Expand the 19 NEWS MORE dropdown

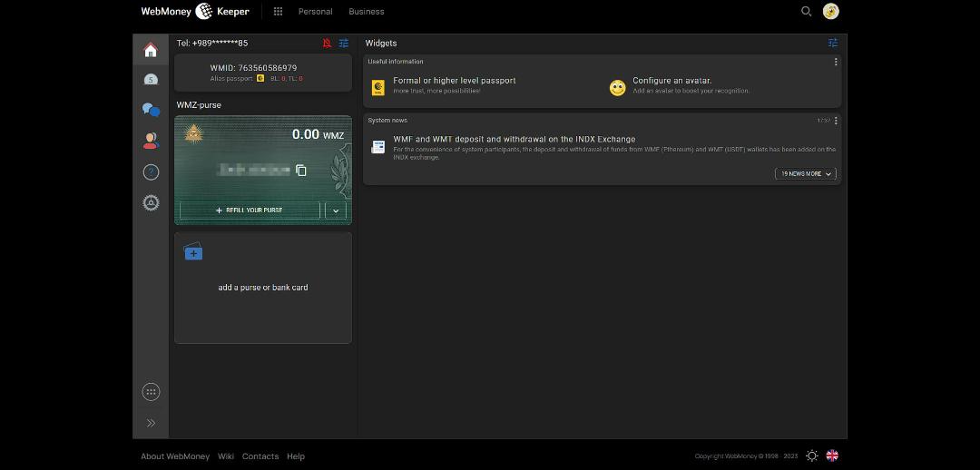[806, 173]
